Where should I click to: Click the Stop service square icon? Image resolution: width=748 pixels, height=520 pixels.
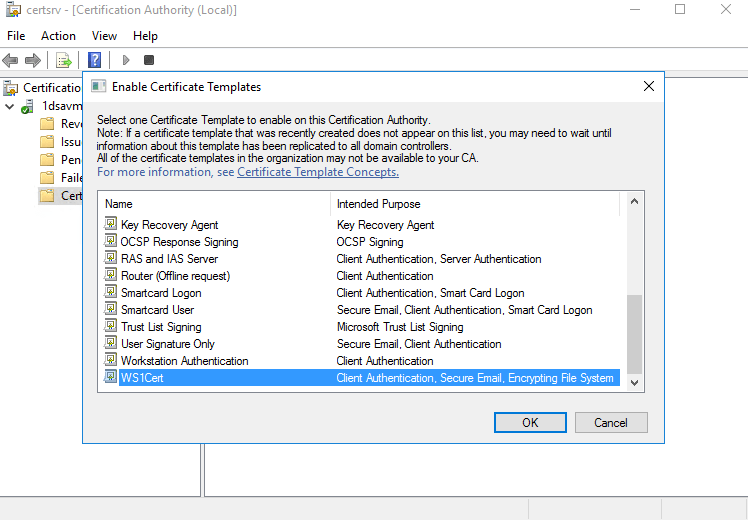click(x=149, y=60)
